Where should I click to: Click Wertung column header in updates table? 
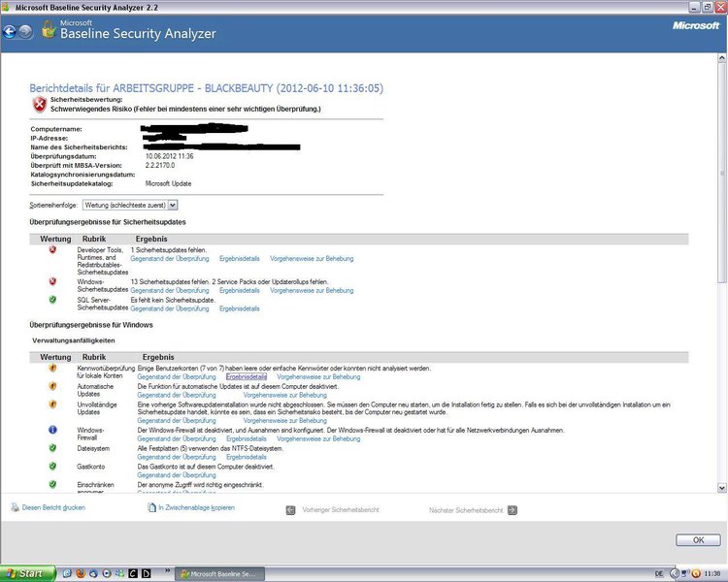pyautogui.click(x=55, y=239)
